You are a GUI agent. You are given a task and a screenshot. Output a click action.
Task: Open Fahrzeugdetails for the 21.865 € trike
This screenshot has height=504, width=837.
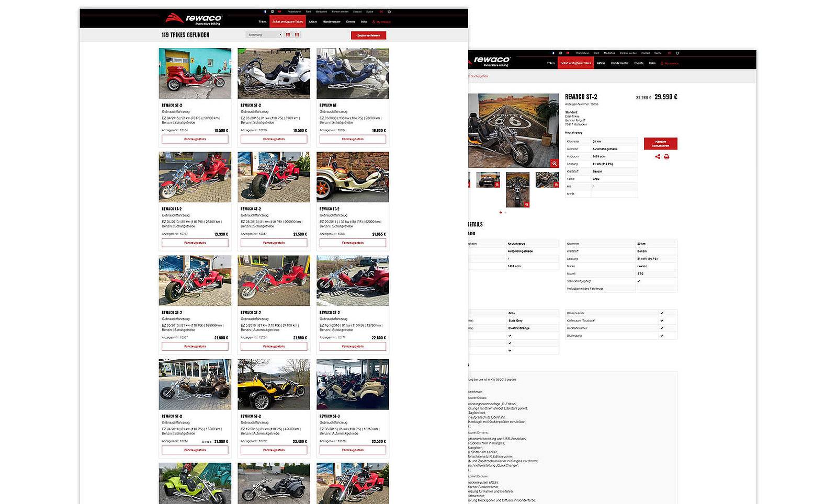click(353, 243)
